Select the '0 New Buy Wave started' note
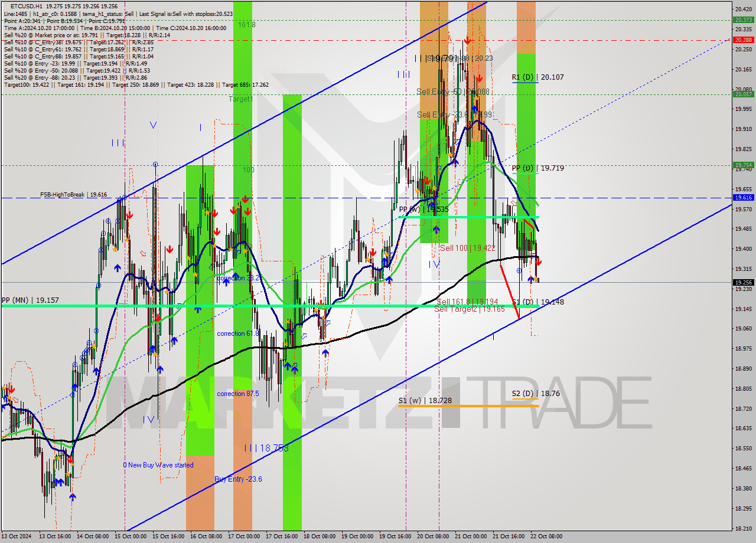The image size is (756, 543). click(158, 465)
